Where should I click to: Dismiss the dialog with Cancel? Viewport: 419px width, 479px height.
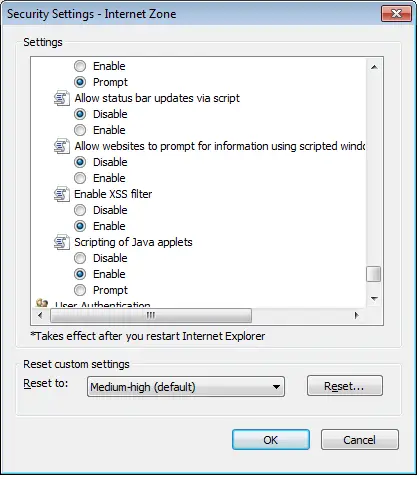[x=360, y=440]
